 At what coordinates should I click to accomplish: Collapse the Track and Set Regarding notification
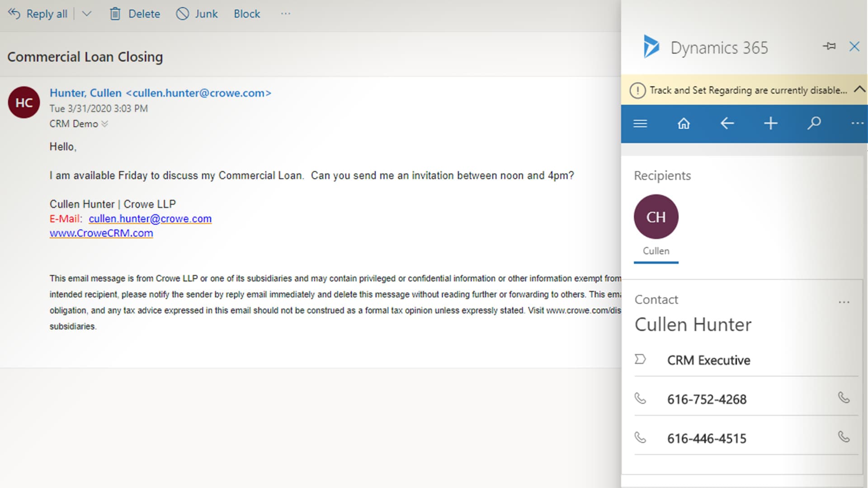[859, 89]
